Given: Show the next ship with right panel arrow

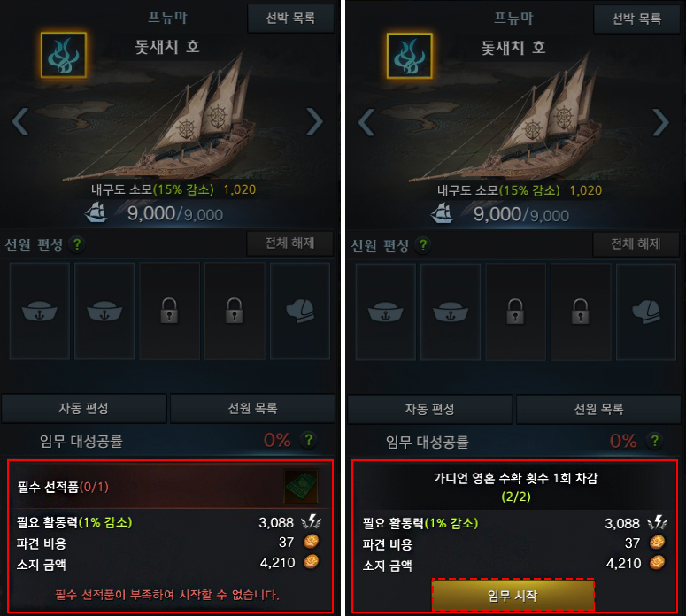Looking at the screenshot, I should pos(660,122).
